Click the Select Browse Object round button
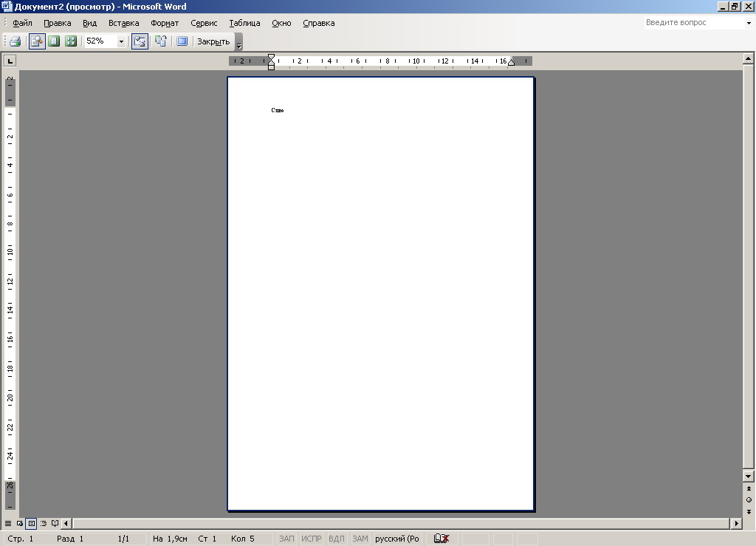This screenshot has height=546, width=756. tap(749, 500)
